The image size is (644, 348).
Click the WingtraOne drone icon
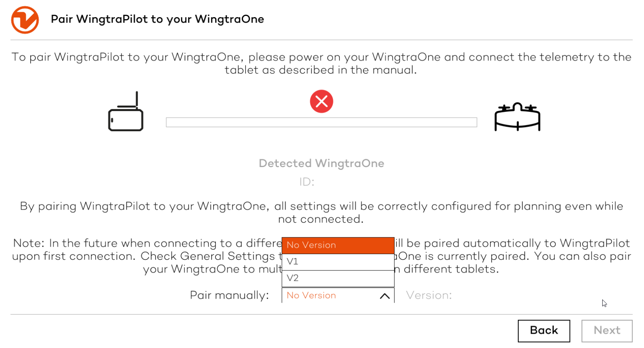pyautogui.click(x=517, y=117)
